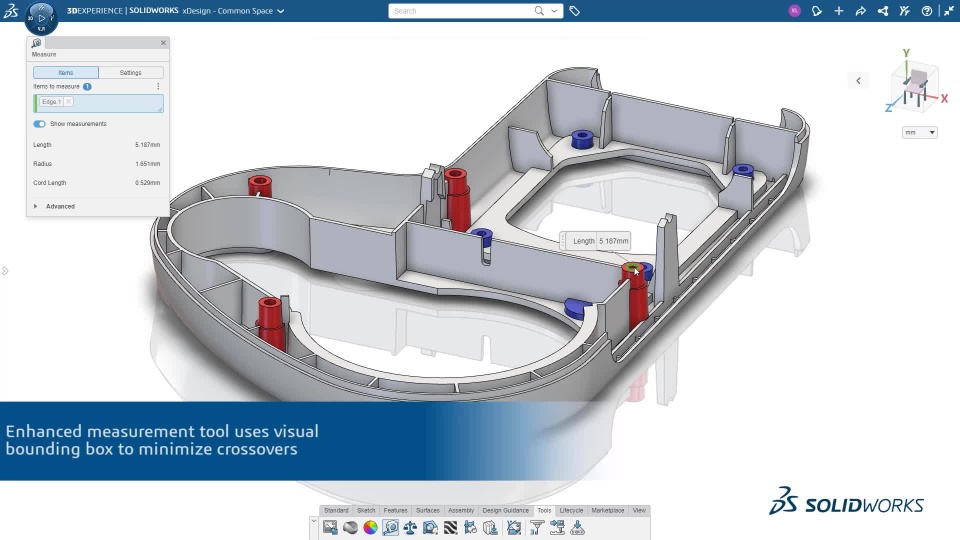Open the 3D print funnel tool
The image size is (960, 540).
click(x=537, y=527)
